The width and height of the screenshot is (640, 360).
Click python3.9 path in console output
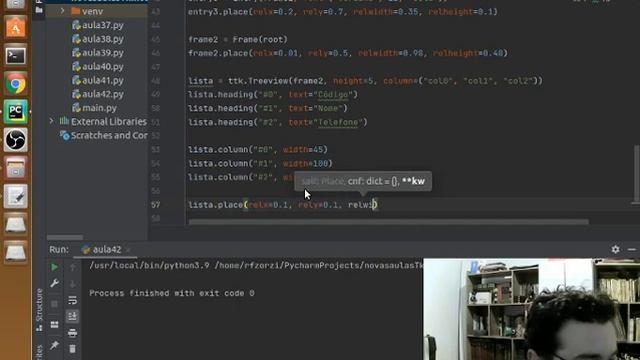coord(149,266)
